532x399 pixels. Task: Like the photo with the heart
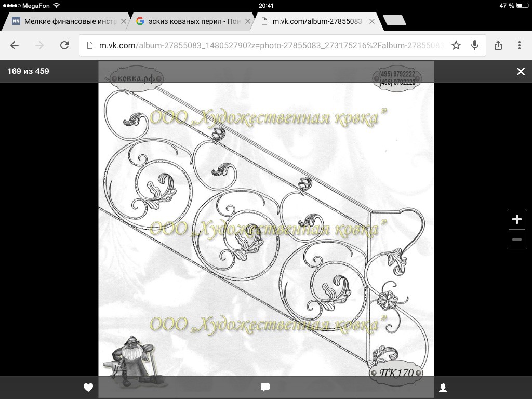coord(88,388)
